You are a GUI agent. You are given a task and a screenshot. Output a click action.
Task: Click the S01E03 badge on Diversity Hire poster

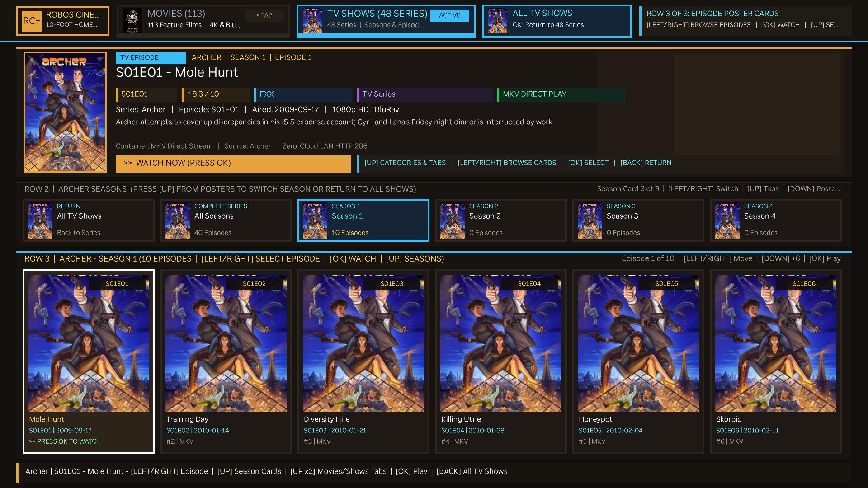(392, 284)
